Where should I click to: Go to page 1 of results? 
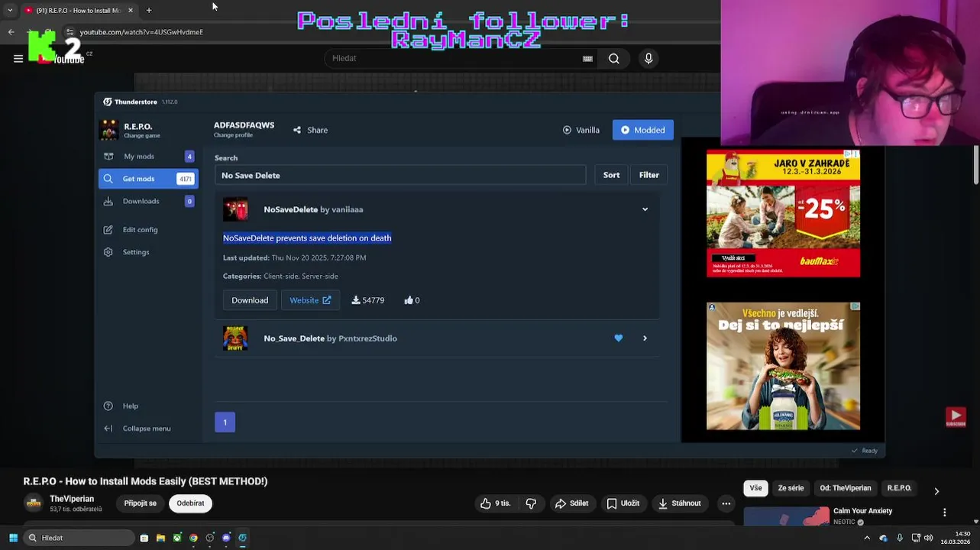coord(225,422)
